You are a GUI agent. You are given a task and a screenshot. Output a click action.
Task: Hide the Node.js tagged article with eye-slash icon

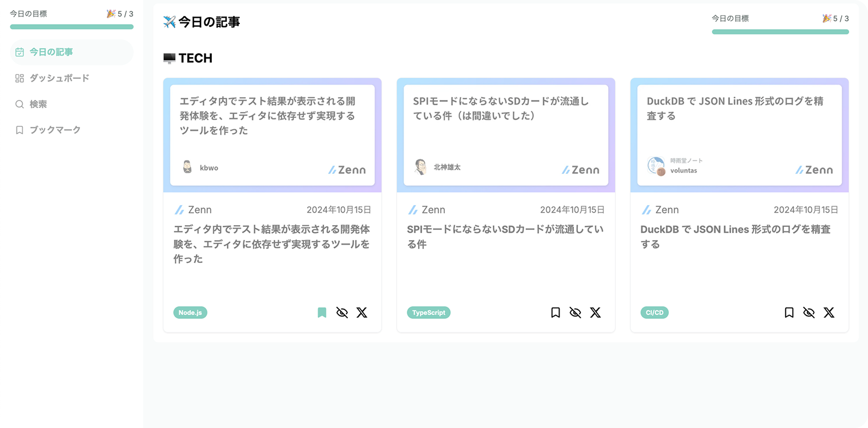click(x=342, y=313)
